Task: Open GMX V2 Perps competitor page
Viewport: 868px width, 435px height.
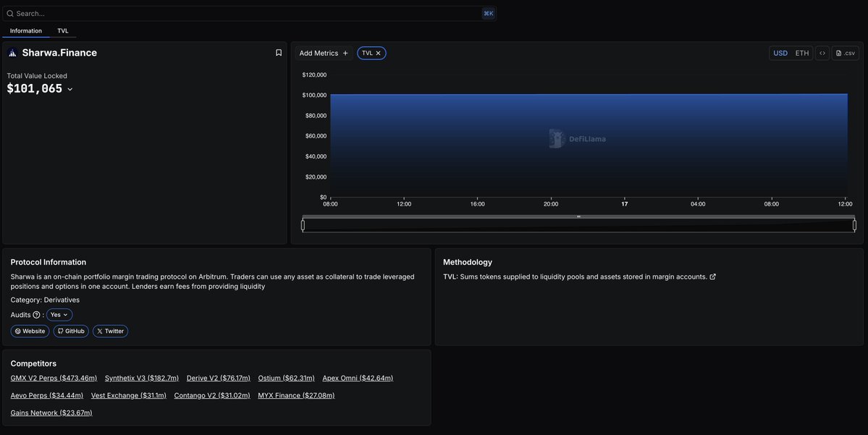Action: (54, 378)
